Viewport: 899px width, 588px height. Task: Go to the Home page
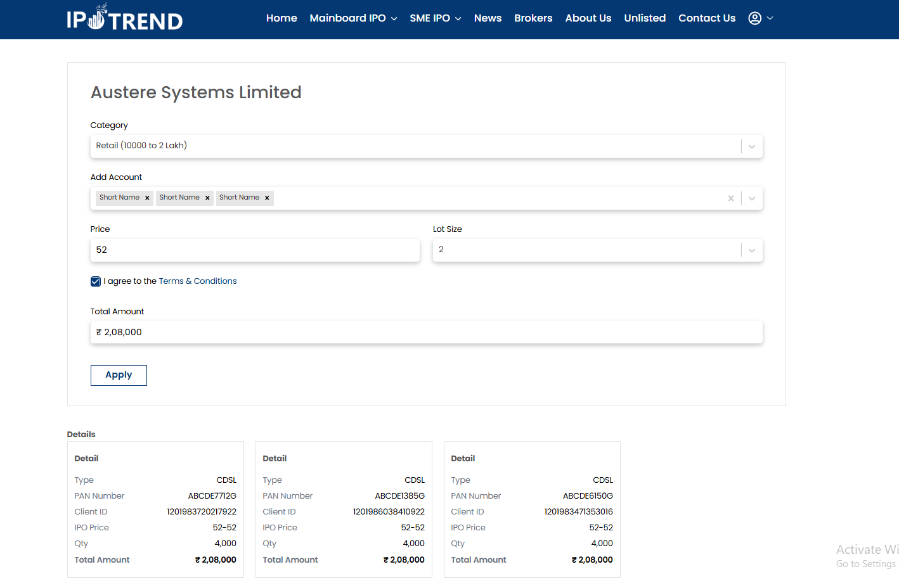pyautogui.click(x=281, y=18)
